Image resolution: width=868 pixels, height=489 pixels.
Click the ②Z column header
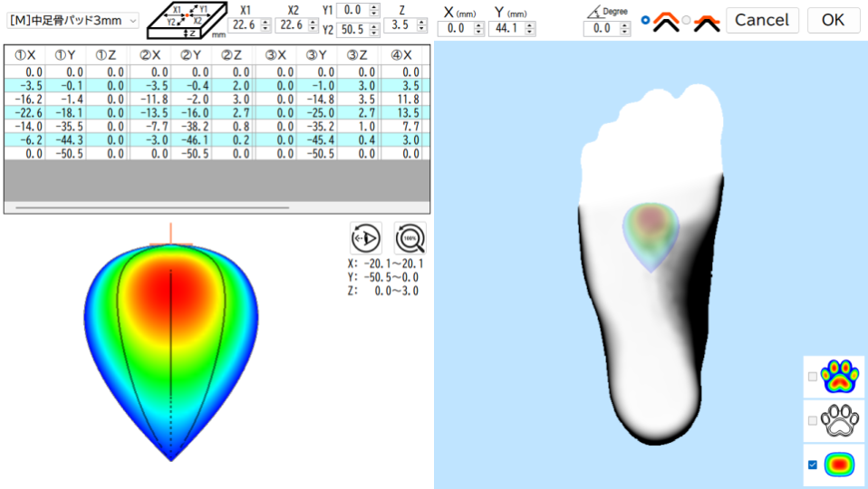tap(233, 54)
